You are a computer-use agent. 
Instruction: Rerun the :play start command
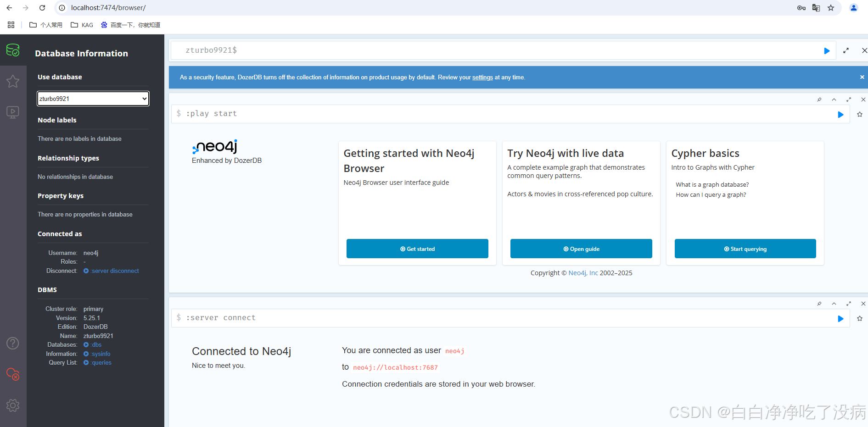[840, 115]
